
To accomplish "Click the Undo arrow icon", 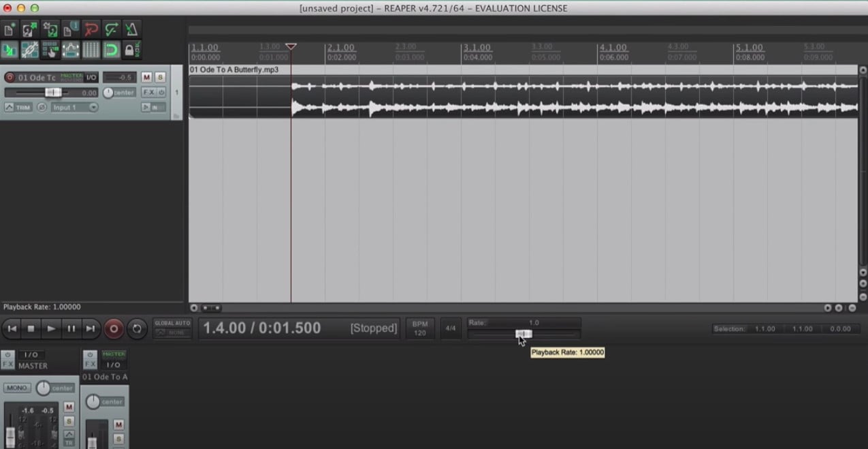I will pos(90,29).
